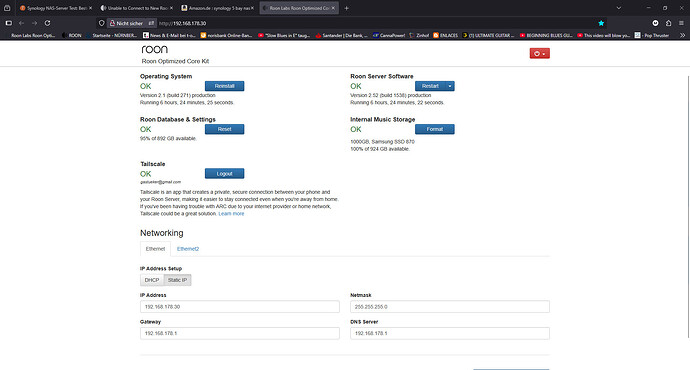
Task: Reload the page with refresh icon
Action: [x=48, y=23]
